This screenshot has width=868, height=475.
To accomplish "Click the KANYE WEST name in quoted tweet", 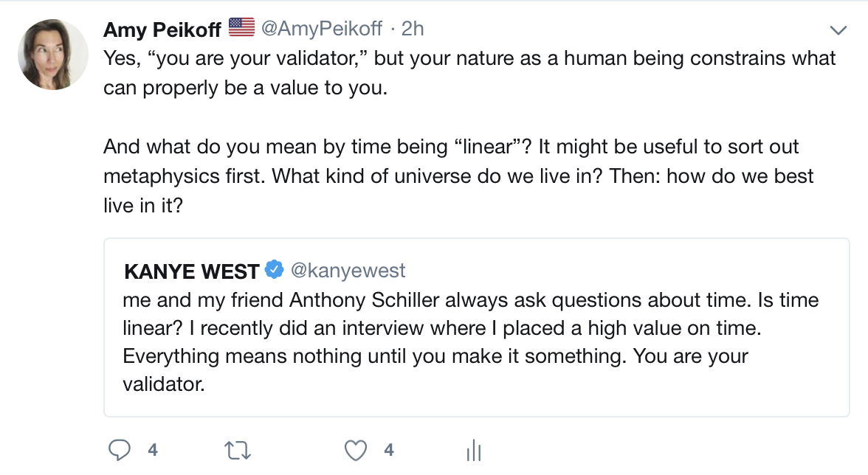I will pyautogui.click(x=191, y=271).
